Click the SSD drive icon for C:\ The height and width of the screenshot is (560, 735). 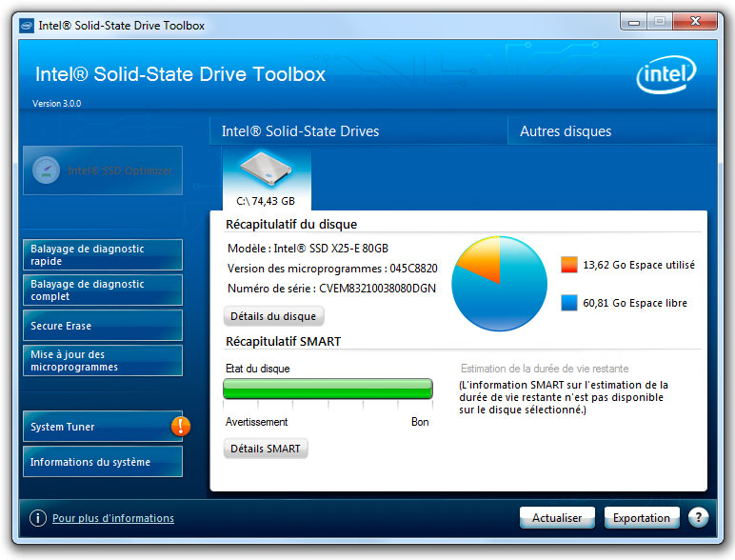point(267,170)
